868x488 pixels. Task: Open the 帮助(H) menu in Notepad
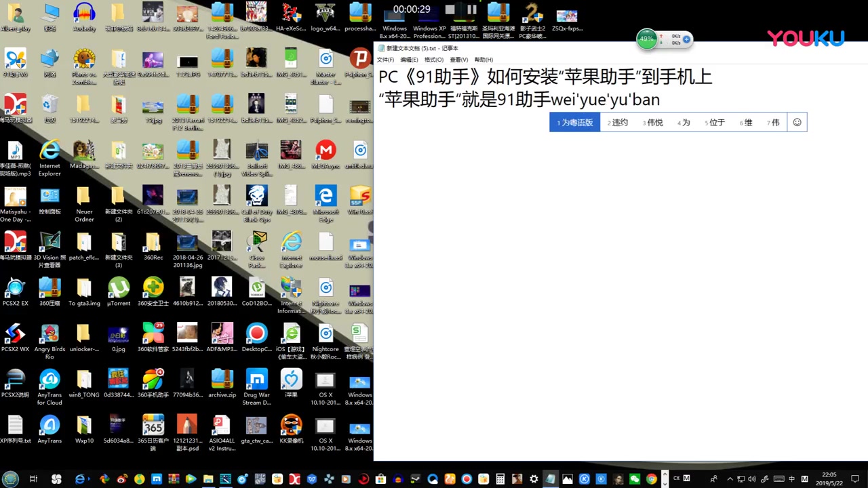[484, 60]
